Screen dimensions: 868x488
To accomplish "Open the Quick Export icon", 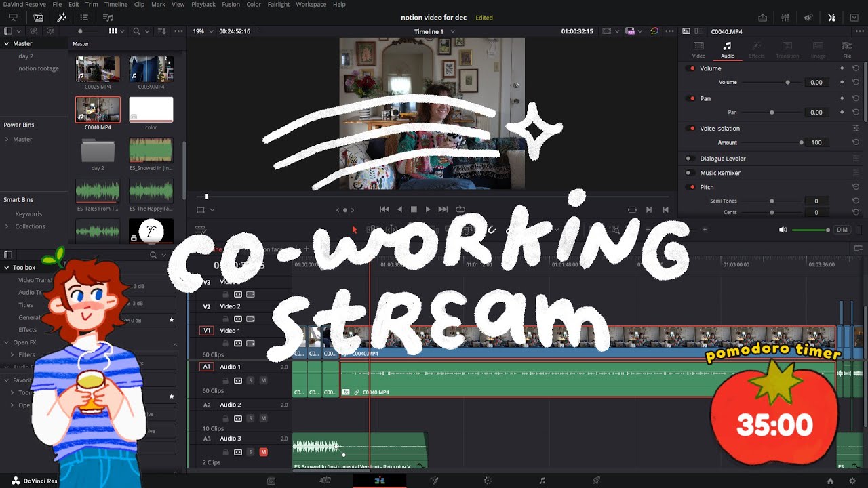I will (x=762, y=18).
